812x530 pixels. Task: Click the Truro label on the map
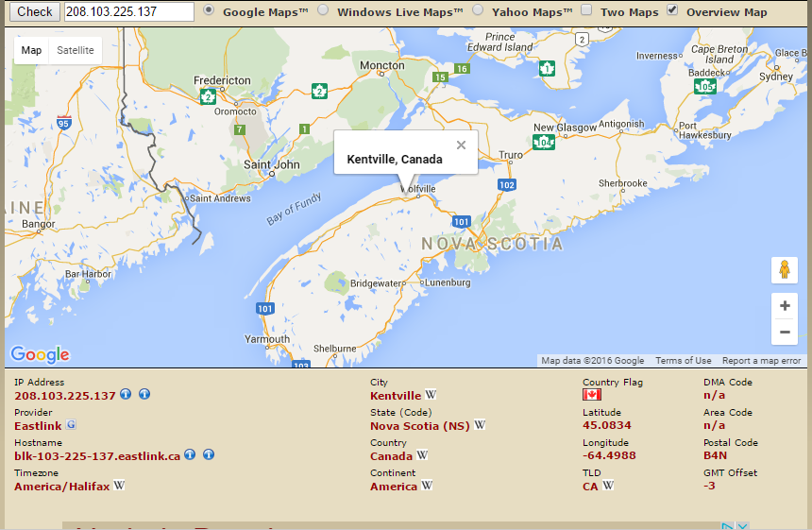(x=511, y=155)
